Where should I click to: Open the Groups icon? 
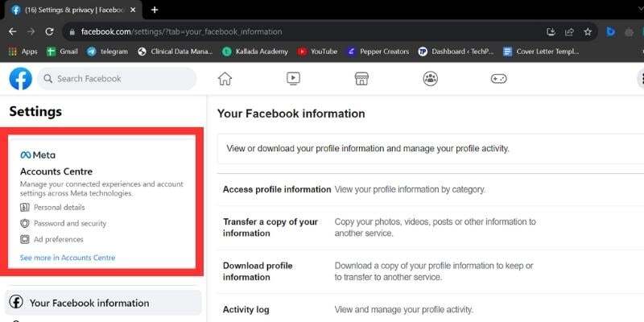(430, 78)
